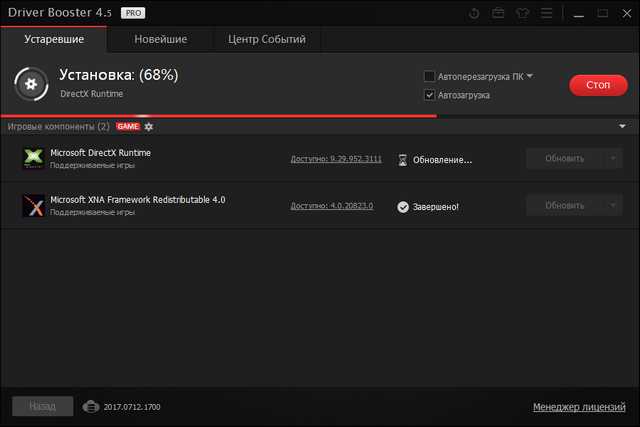
Task: Click the Обновление... status text
Action: coord(442,160)
